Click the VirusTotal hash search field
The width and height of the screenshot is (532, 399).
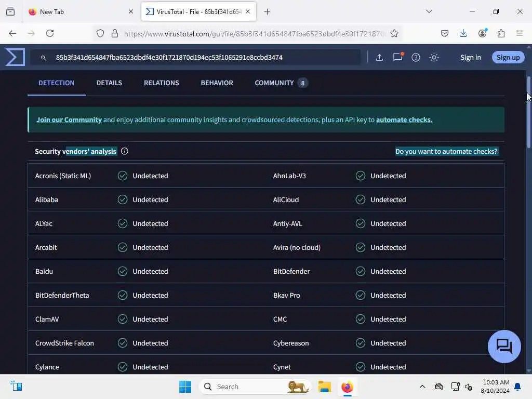coord(195,57)
